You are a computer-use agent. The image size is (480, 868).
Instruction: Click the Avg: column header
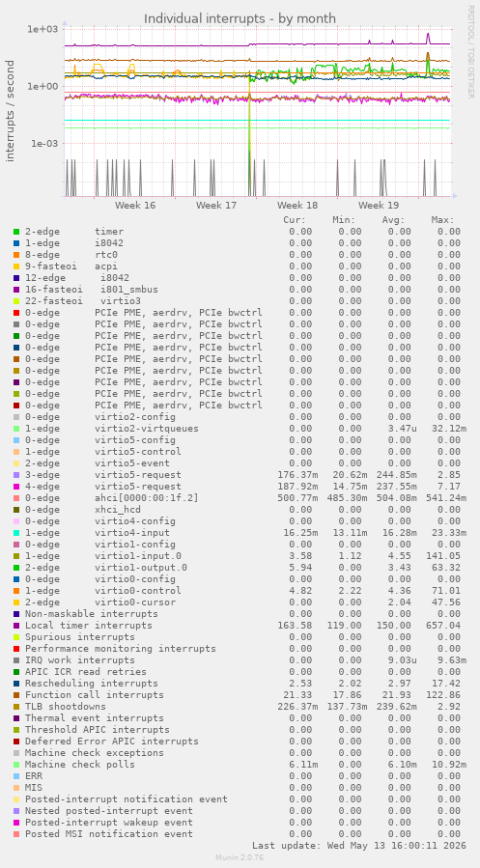click(x=394, y=220)
